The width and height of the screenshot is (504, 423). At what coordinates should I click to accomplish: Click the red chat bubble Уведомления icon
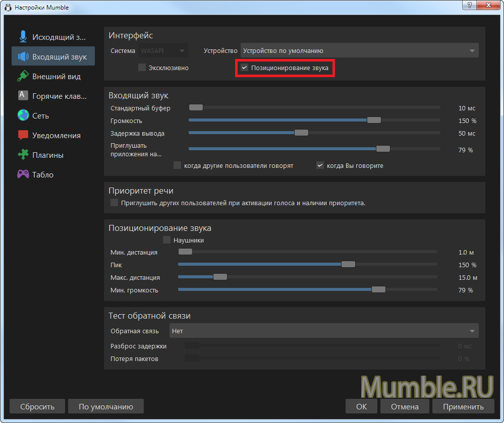tap(23, 135)
